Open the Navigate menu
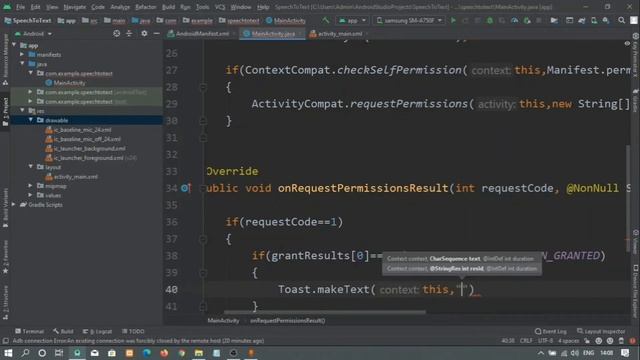 pyautogui.click(x=75, y=7)
